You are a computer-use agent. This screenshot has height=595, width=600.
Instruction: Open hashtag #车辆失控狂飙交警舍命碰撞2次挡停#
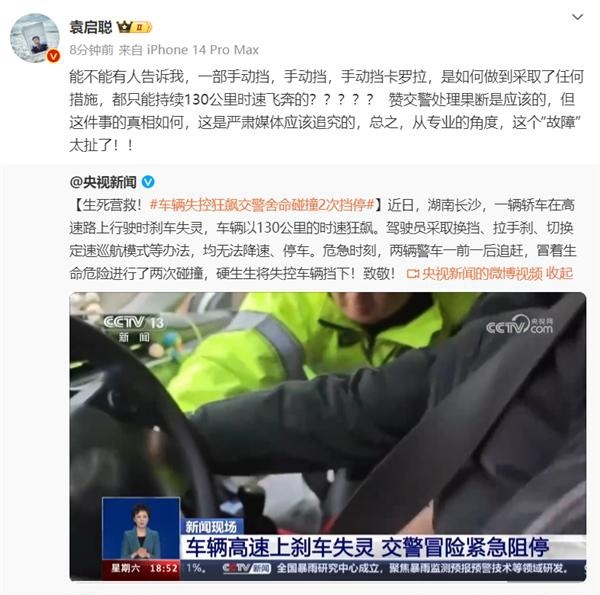(x=261, y=205)
